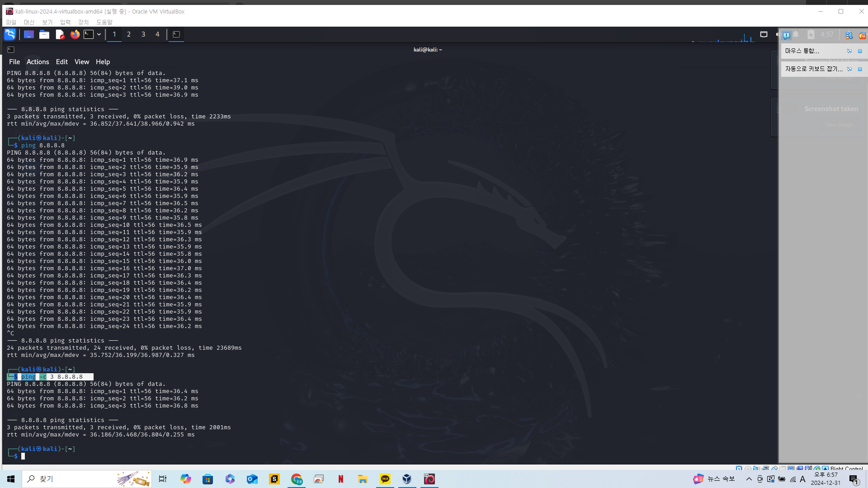Launch the text editor panel icon
Image resolution: width=868 pixels, height=488 pixels.
(60, 34)
